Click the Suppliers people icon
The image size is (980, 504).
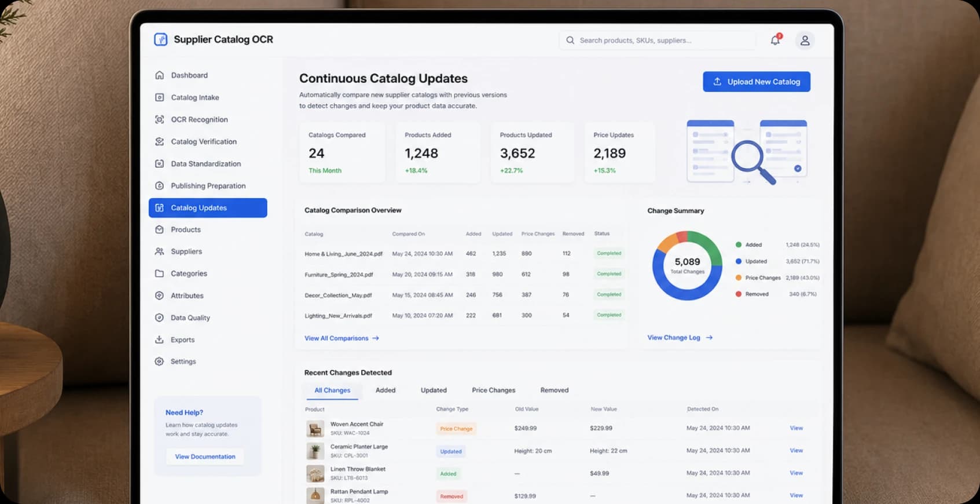[x=159, y=251]
